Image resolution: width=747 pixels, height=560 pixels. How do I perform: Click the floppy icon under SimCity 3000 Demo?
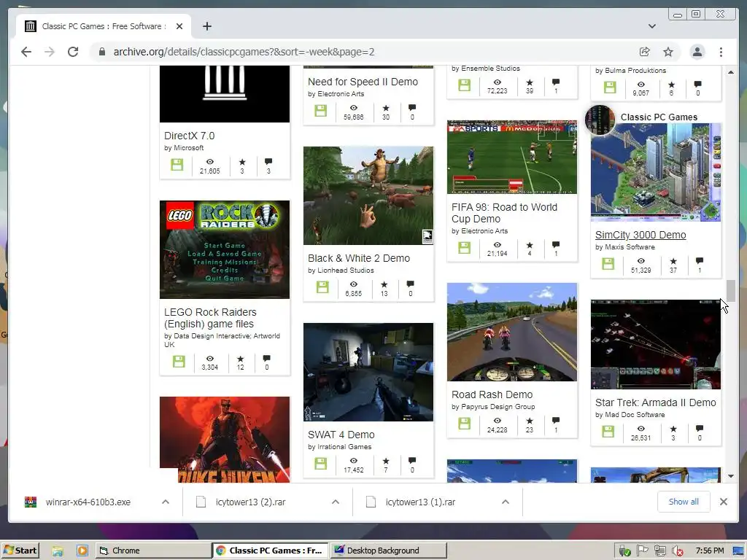(608, 264)
